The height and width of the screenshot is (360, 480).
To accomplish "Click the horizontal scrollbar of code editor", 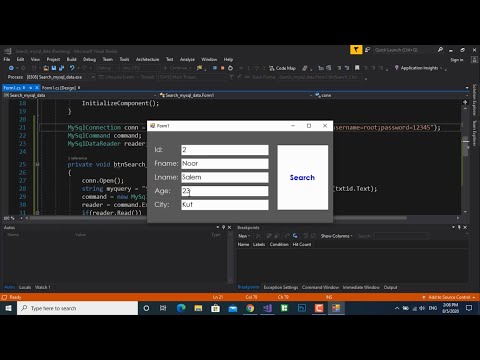I will point(217,218).
